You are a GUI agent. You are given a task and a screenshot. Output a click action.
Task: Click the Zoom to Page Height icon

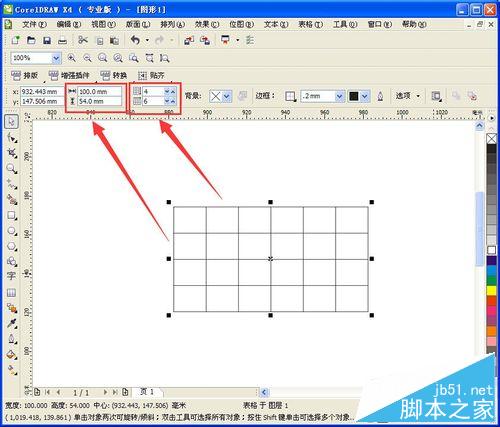(x=164, y=58)
